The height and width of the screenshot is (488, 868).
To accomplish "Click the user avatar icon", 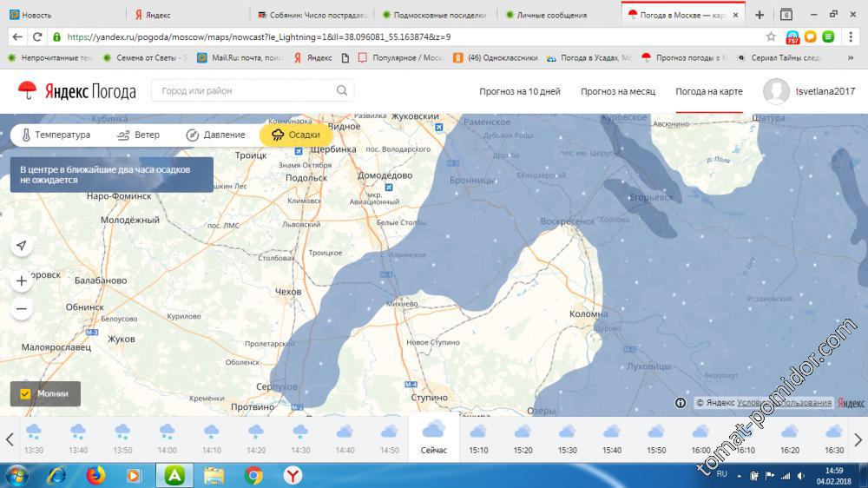I will coord(776,91).
